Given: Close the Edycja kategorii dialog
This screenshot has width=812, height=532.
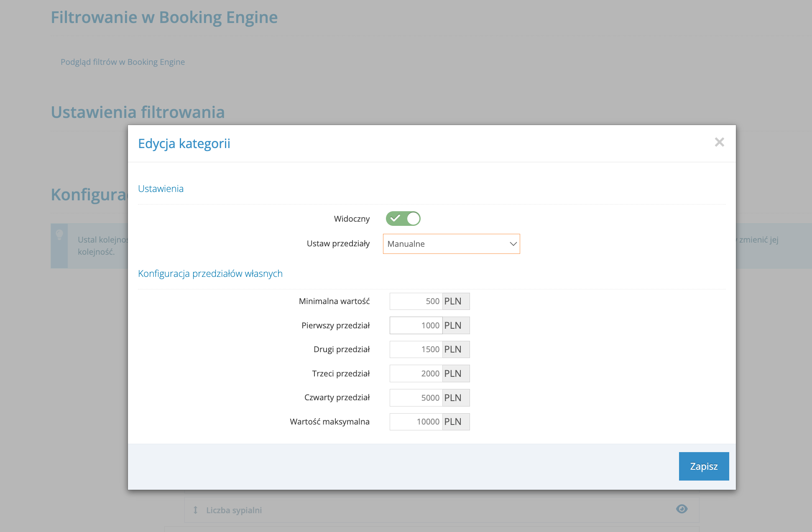Looking at the screenshot, I should (x=719, y=142).
